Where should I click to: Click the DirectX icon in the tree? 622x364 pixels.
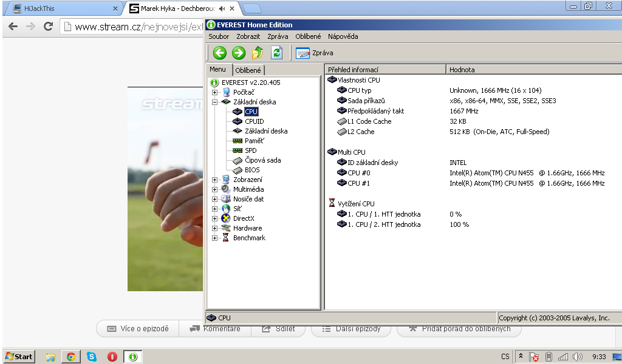(x=226, y=218)
